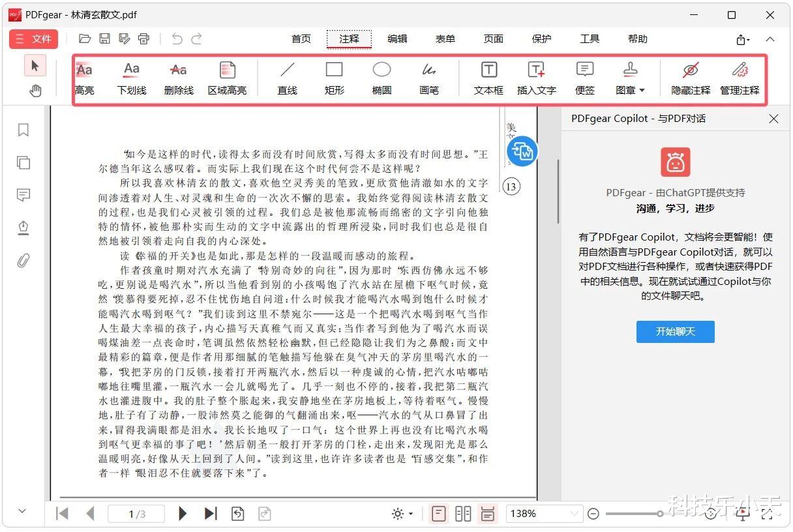Select the 下划线 underline tool

click(x=132, y=78)
